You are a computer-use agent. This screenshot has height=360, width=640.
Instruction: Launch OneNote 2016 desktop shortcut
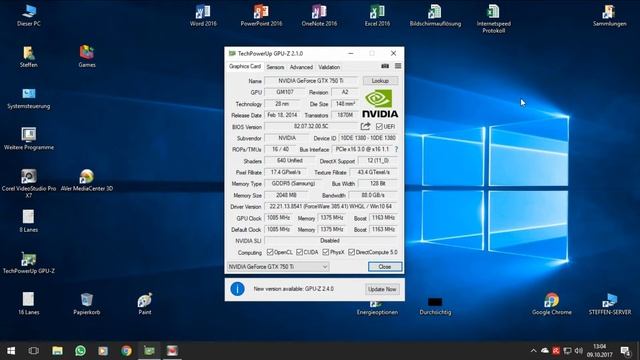tap(319, 15)
